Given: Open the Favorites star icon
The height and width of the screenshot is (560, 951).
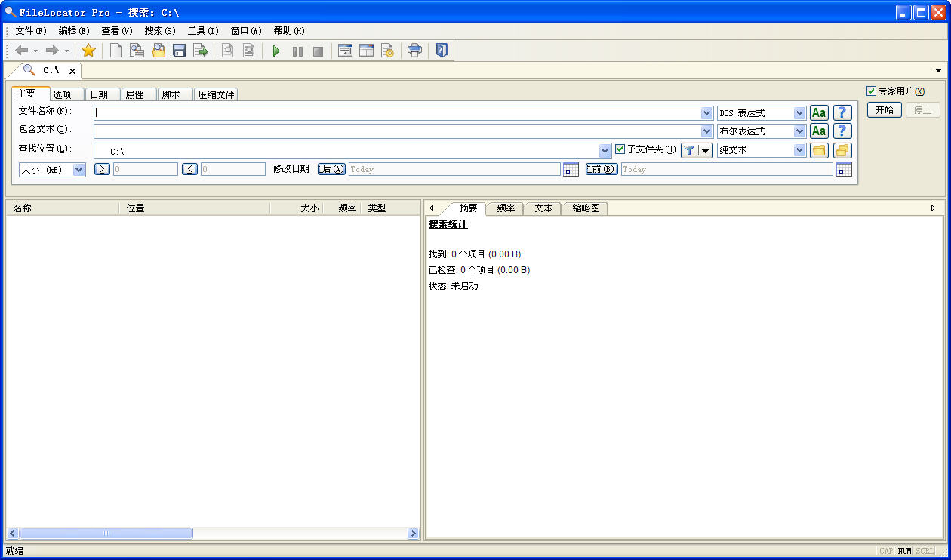Looking at the screenshot, I should pos(88,51).
